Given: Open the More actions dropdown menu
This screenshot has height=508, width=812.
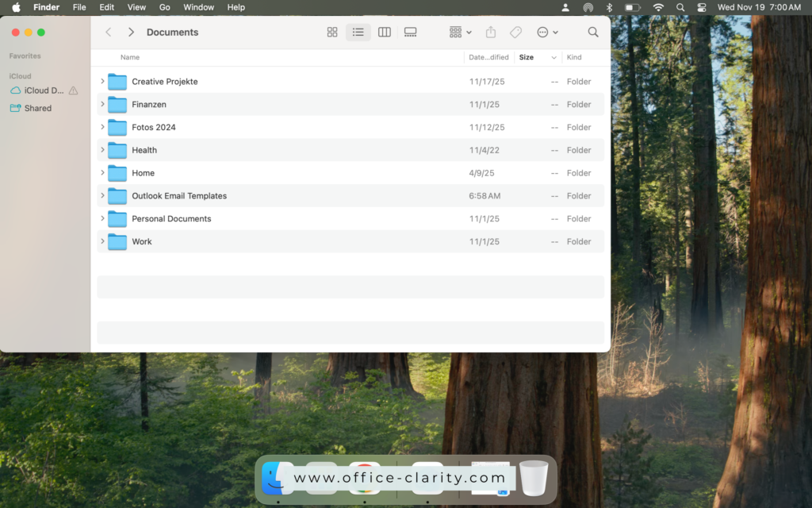Looking at the screenshot, I should coord(546,32).
